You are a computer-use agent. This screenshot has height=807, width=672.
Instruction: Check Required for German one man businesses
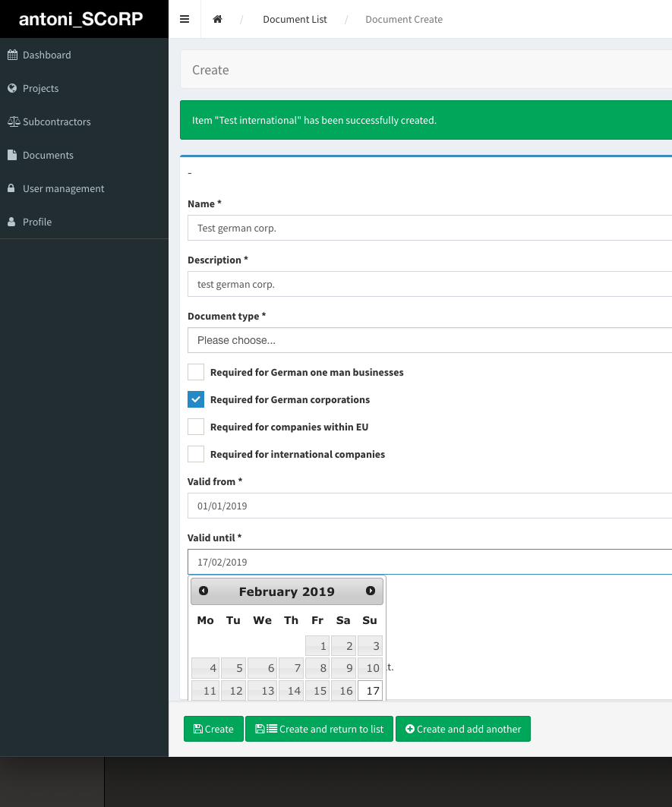coord(195,372)
